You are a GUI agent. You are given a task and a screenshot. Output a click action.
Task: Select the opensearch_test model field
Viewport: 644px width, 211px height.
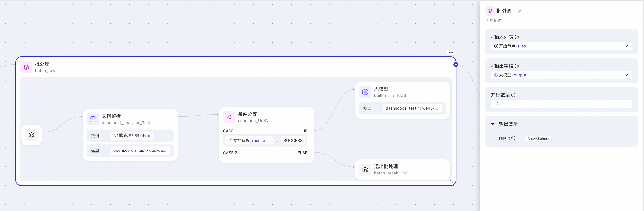pyautogui.click(x=140, y=150)
